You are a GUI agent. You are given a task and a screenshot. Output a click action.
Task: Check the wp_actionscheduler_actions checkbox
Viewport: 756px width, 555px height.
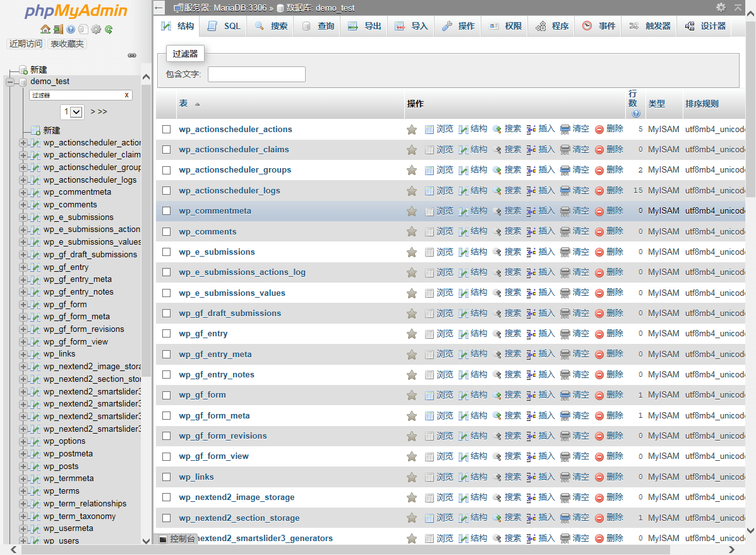(x=166, y=130)
